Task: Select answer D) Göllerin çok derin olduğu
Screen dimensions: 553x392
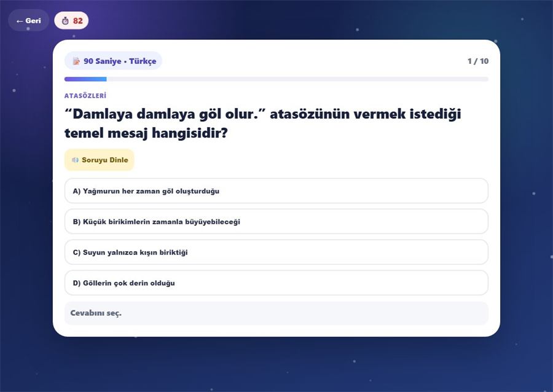Action: (x=276, y=283)
